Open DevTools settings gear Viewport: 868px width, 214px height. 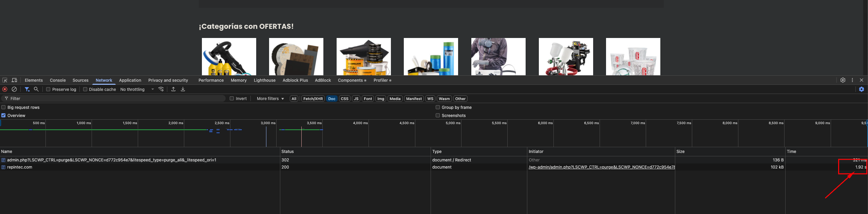843,80
